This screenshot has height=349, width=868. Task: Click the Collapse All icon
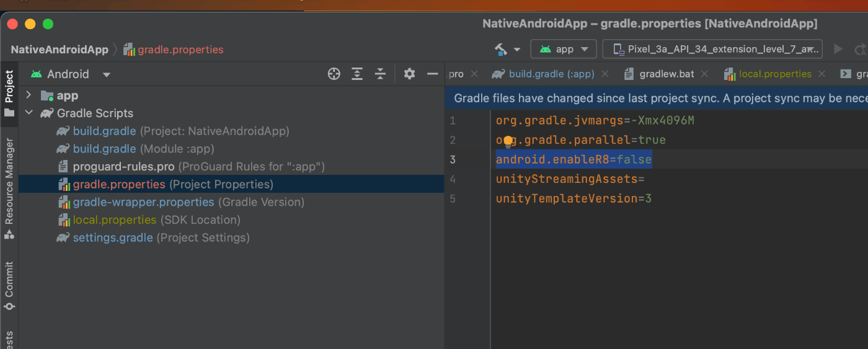coord(380,74)
